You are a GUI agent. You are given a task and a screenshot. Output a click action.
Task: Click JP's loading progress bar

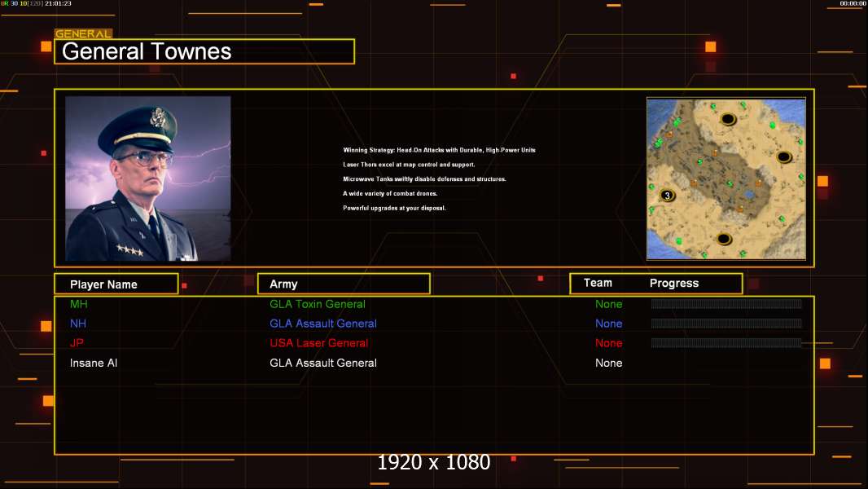[x=726, y=343]
